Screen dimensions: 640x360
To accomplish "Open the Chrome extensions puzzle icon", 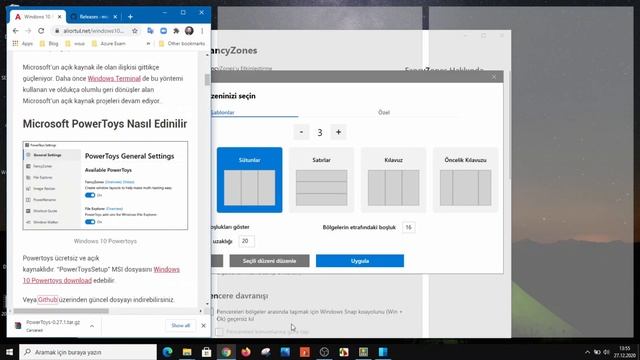I will click(x=176, y=31).
